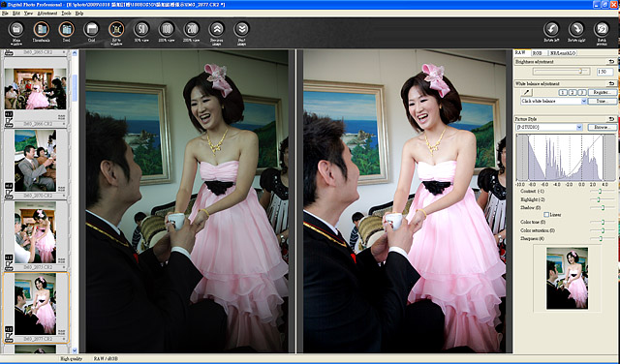Open the Adjustment menu
The height and width of the screenshot is (364, 620).
[47, 13]
